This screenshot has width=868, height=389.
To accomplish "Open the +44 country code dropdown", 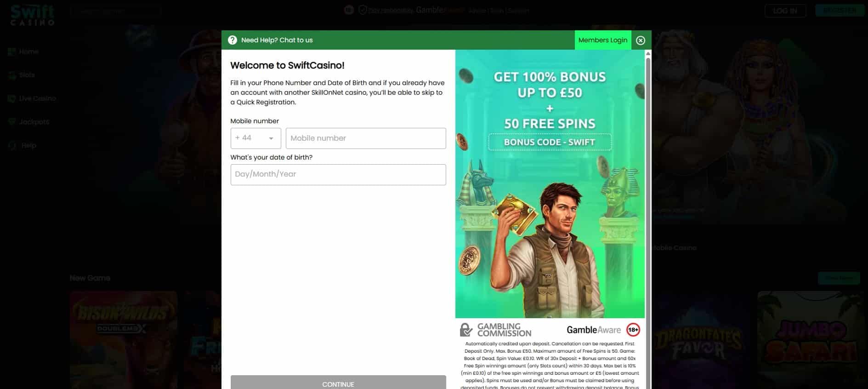I will (x=255, y=138).
